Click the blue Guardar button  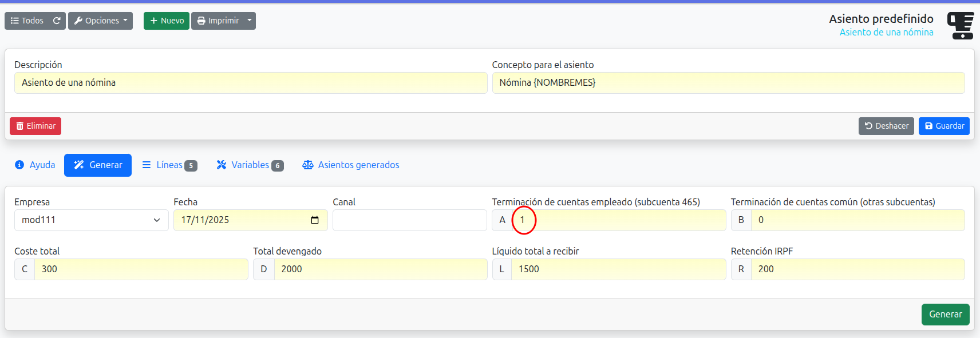point(944,126)
